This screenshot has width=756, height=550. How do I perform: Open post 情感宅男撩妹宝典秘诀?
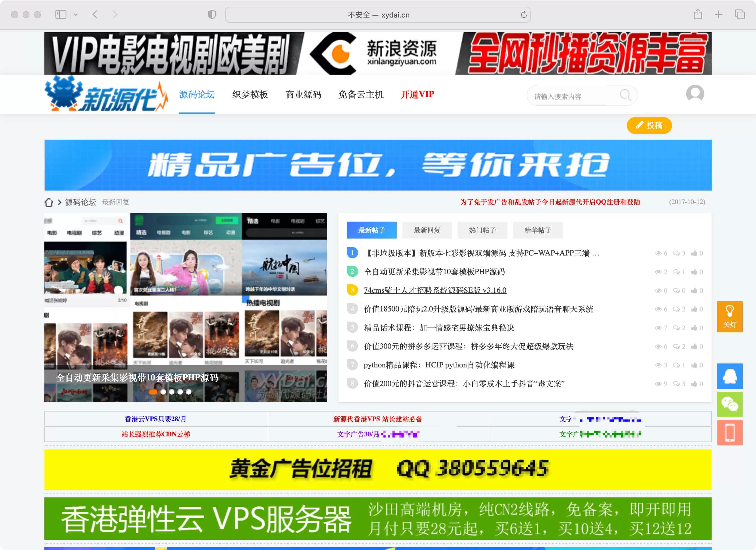pos(439,328)
